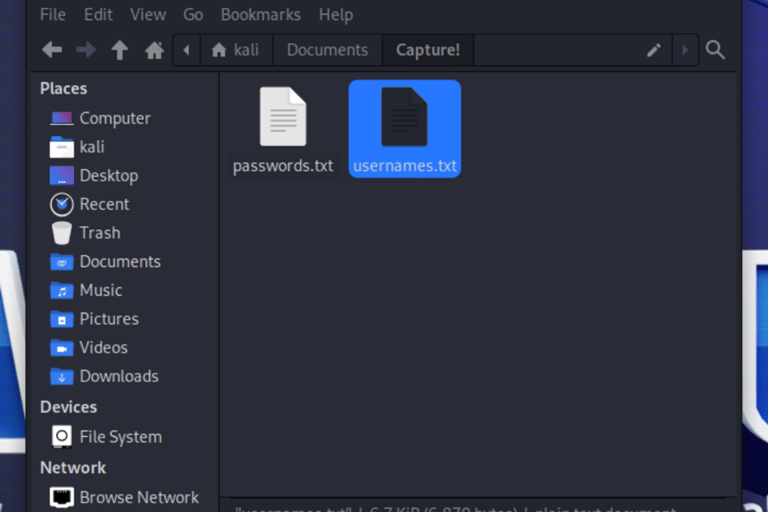Select the usernames.txt file icon
Image resolution: width=768 pixels, height=512 pixels.
[x=405, y=117]
